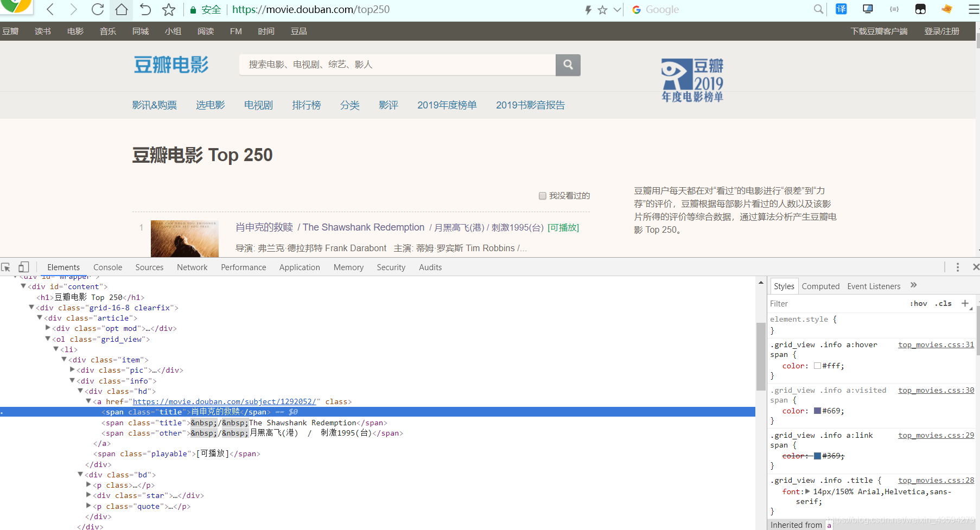Screen dimensions: 980x530
Task: Open Event Listeners tab
Action: click(874, 286)
